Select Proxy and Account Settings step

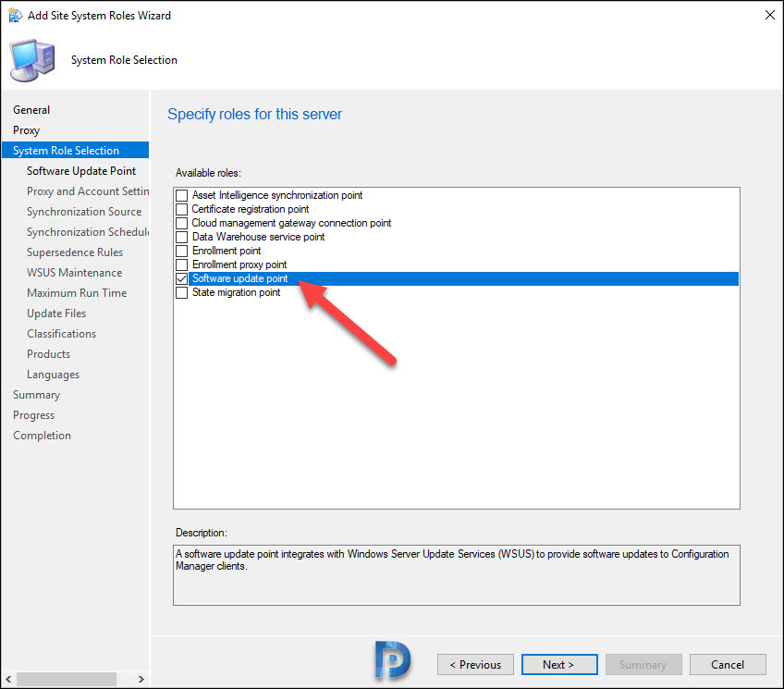[88, 191]
